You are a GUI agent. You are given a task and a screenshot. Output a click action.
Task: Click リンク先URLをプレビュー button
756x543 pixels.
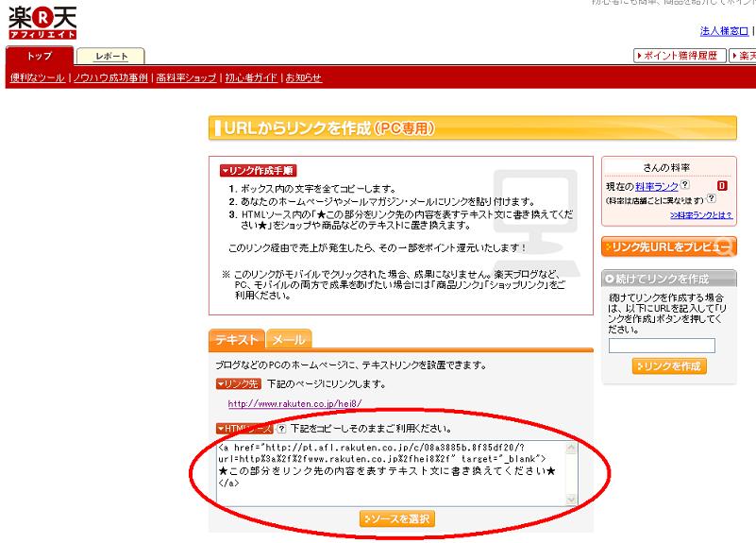click(x=669, y=246)
